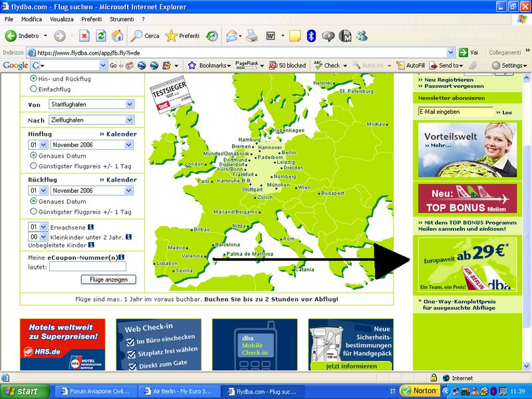The height and width of the screenshot is (399, 532).
Task: Expand the address bar dropdown arrow
Action: (451, 53)
